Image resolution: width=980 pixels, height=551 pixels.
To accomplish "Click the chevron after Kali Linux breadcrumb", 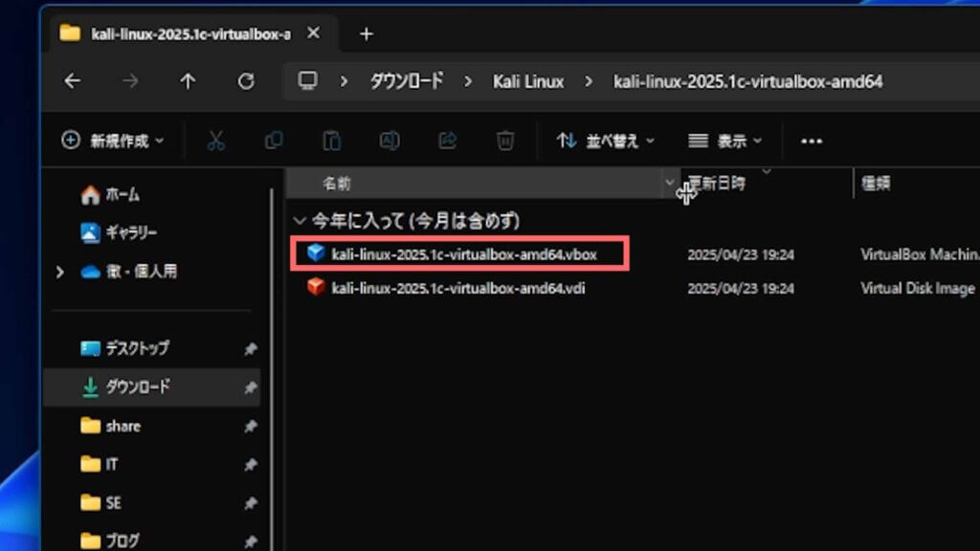I will pos(589,81).
